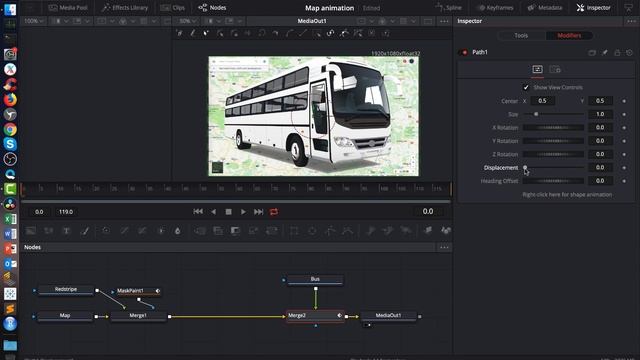640x360 pixels.
Task: Click the Center Y value field
Action: coord(600,101)
